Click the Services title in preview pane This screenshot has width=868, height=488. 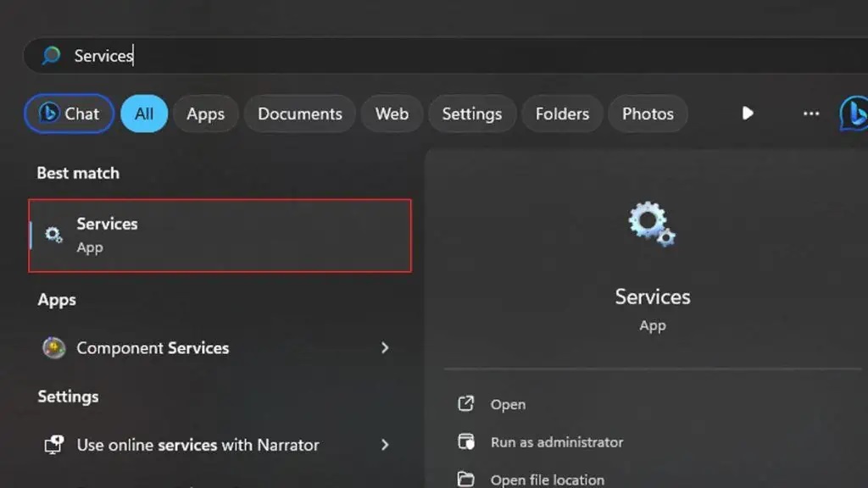(653, 297)
